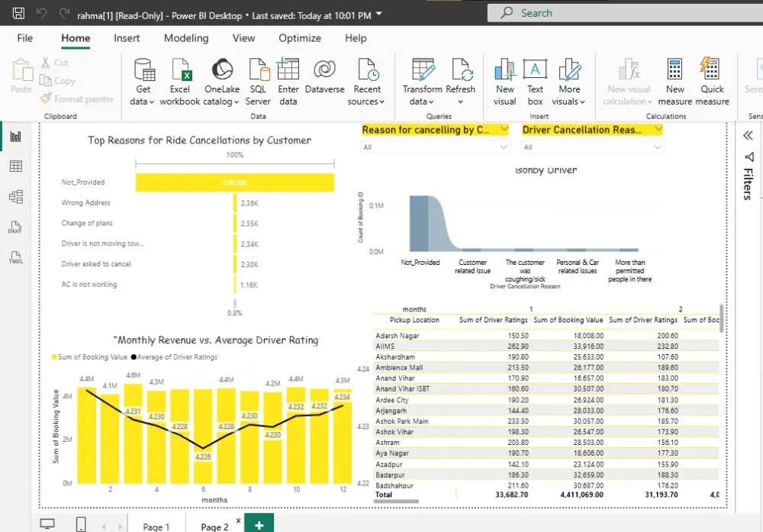
Task: Click the Format painter icon
Action: click(x=46, y=98)
